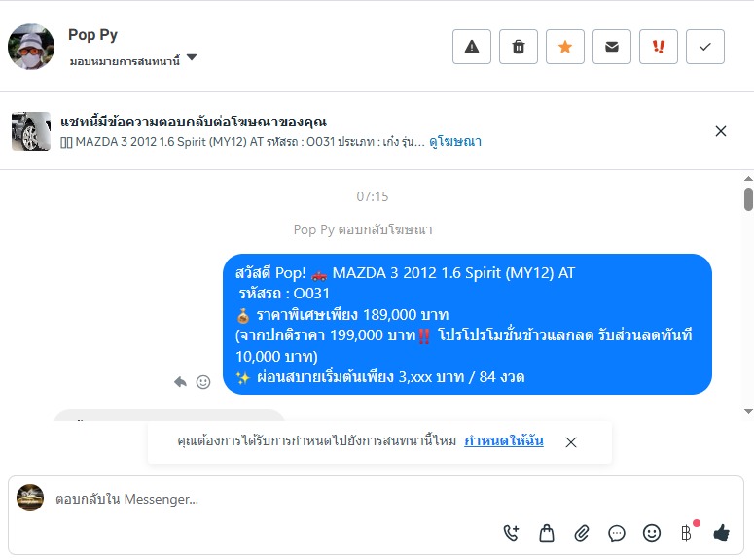Mark conversation as spam with warning icon
Screen dimensions: 754x560
coord(471,47)
